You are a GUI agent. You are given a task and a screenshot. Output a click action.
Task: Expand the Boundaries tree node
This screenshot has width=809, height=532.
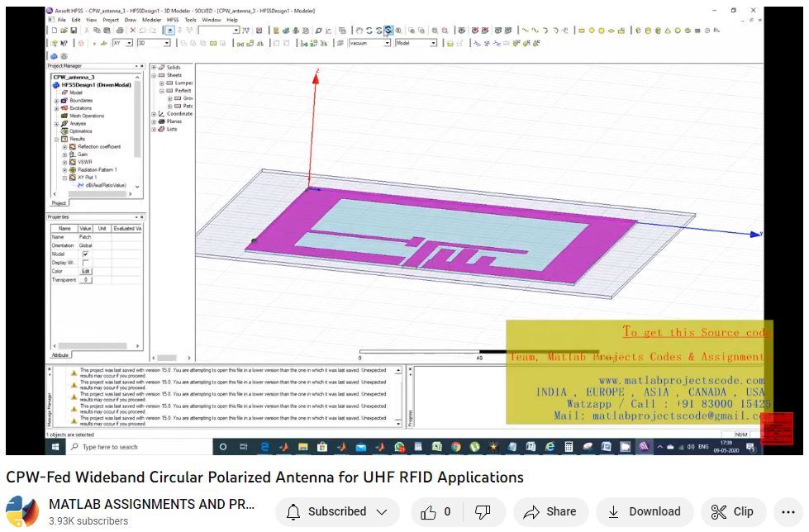tap(56, 101)
